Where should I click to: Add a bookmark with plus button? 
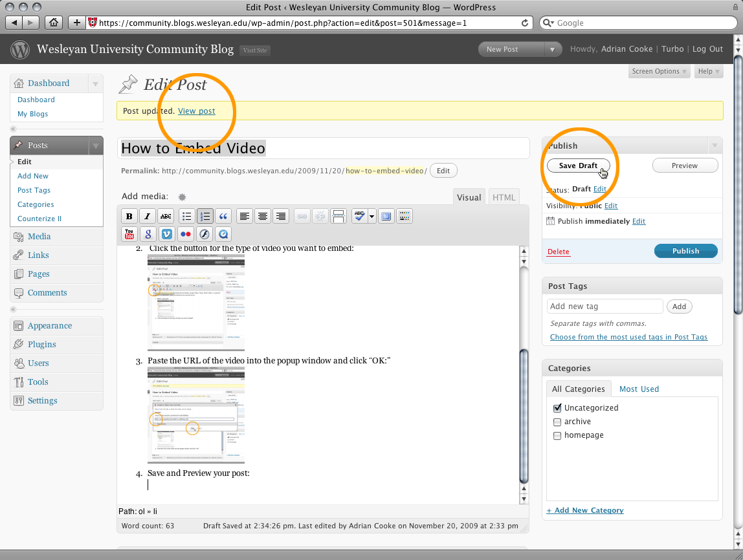coord(76,22)
